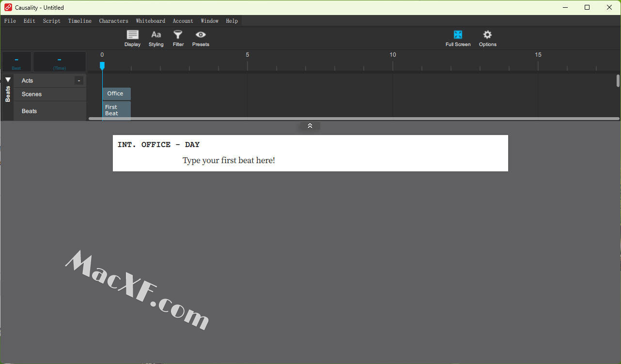Open the Presets eye icon
The width and height of the screenshot is (621, 364).
pos(201,38)
